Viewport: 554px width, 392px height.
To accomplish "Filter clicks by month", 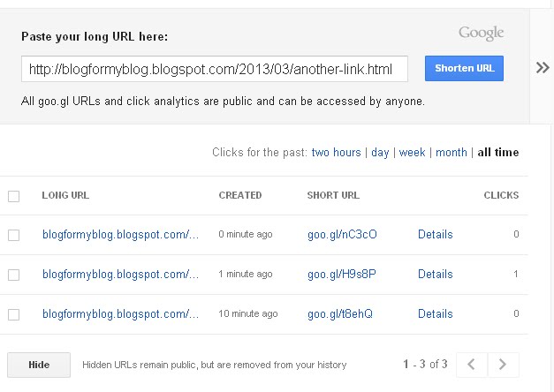I will (451, 153).
